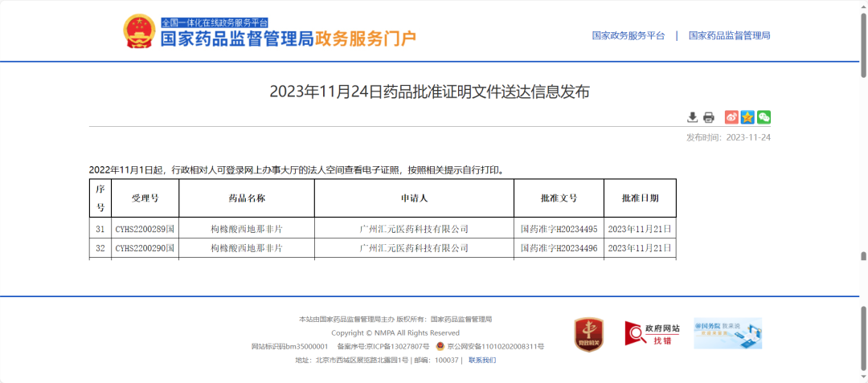Click the download icon above the publish date

(x=692, y=117)
